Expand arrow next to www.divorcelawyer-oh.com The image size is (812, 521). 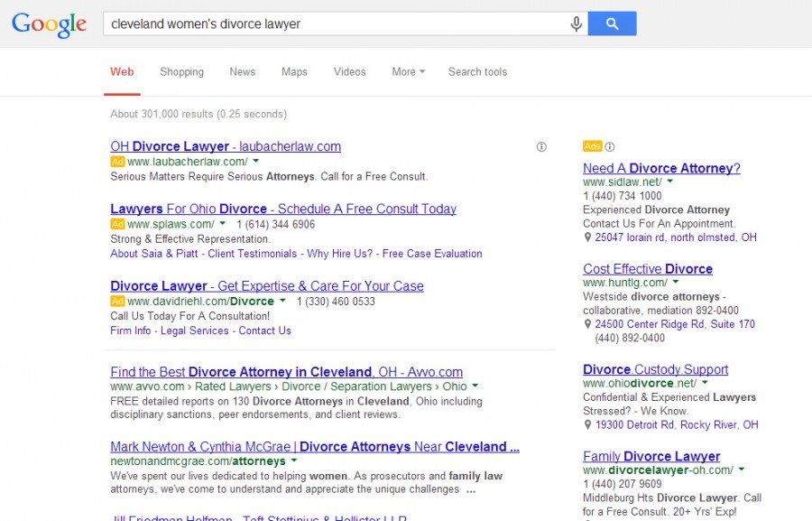(x=742, y=470)
